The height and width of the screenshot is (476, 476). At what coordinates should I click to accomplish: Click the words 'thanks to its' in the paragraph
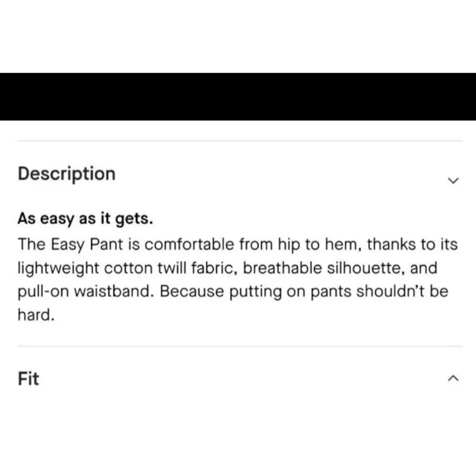point(412,245)
